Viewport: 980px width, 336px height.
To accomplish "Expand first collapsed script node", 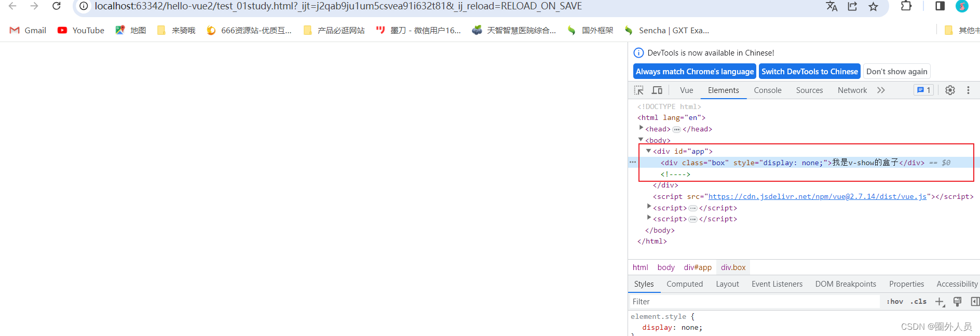I will tap(649, 207).
